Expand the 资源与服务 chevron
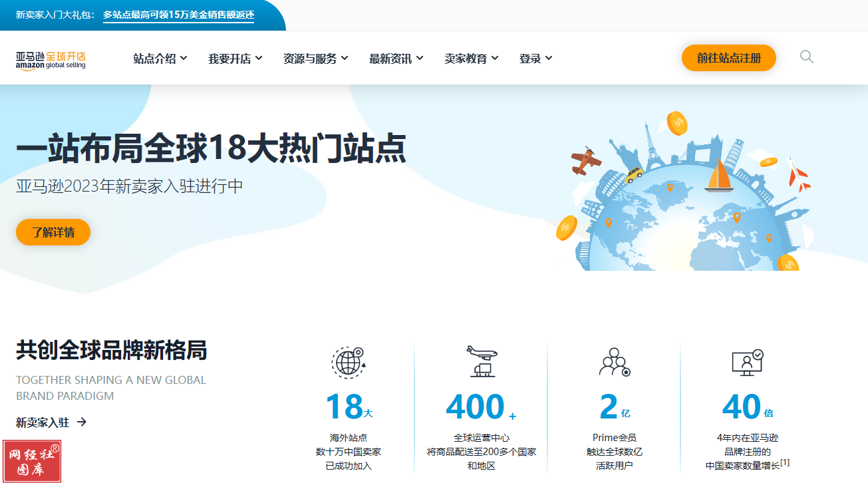 point(345,59)
